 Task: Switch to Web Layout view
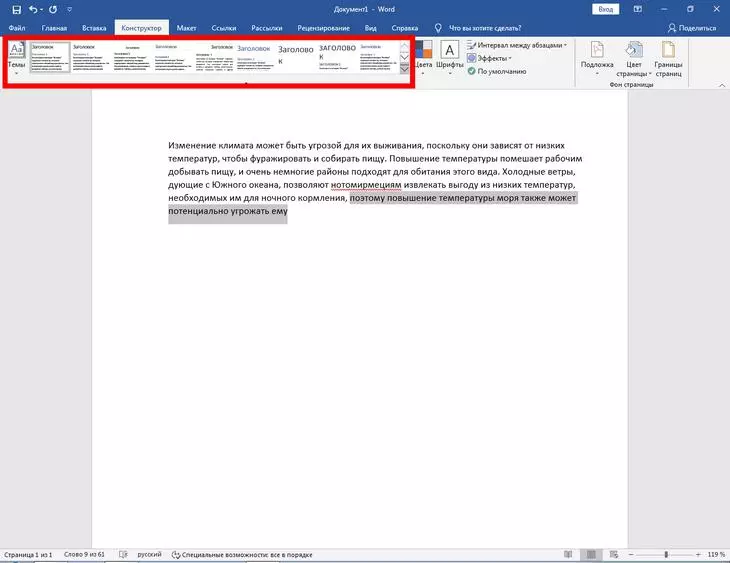point(613,553)
